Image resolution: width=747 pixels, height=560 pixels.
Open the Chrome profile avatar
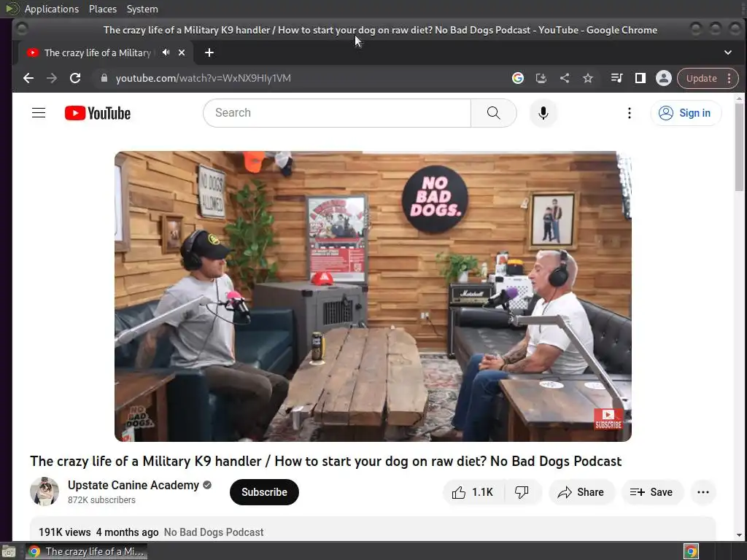coord(664,78)
